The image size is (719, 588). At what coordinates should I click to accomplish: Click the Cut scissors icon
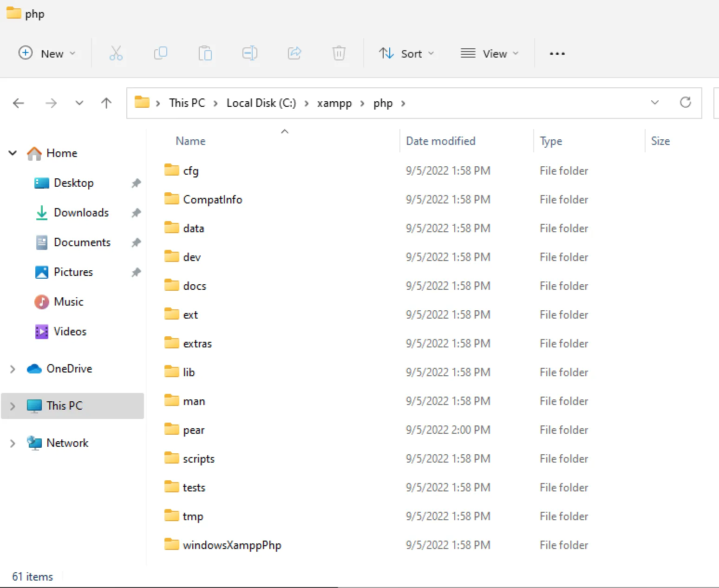(116, 53)
